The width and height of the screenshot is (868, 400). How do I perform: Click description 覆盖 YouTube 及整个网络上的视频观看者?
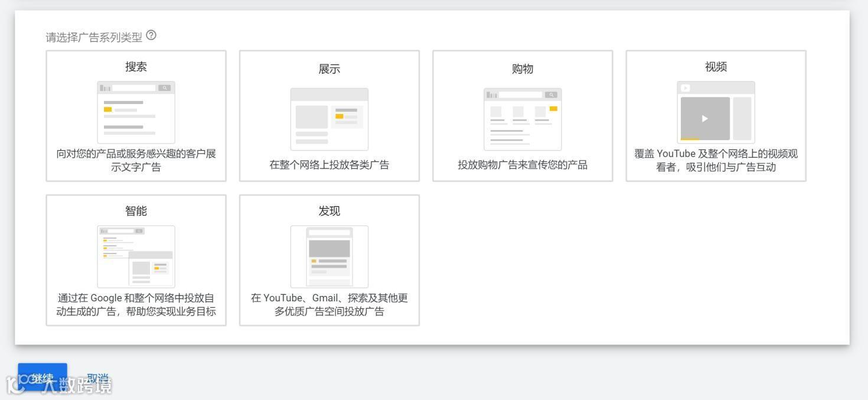click(x=716, y=160)
